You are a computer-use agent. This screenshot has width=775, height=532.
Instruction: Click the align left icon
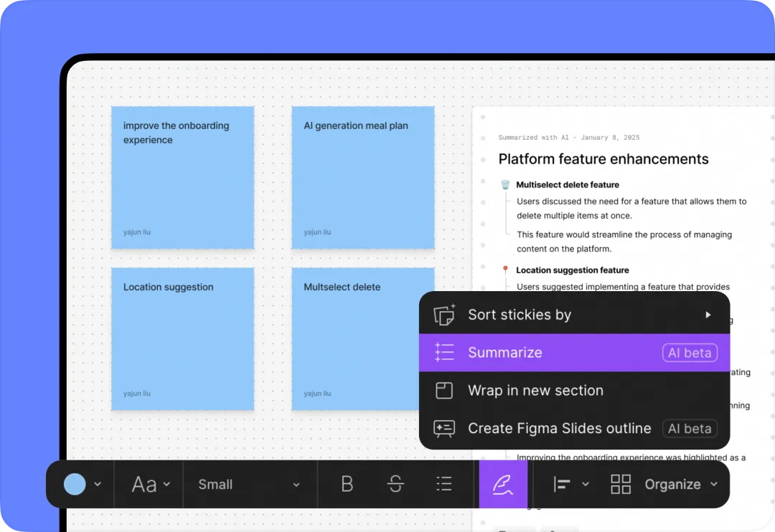[x=562, y=485]
